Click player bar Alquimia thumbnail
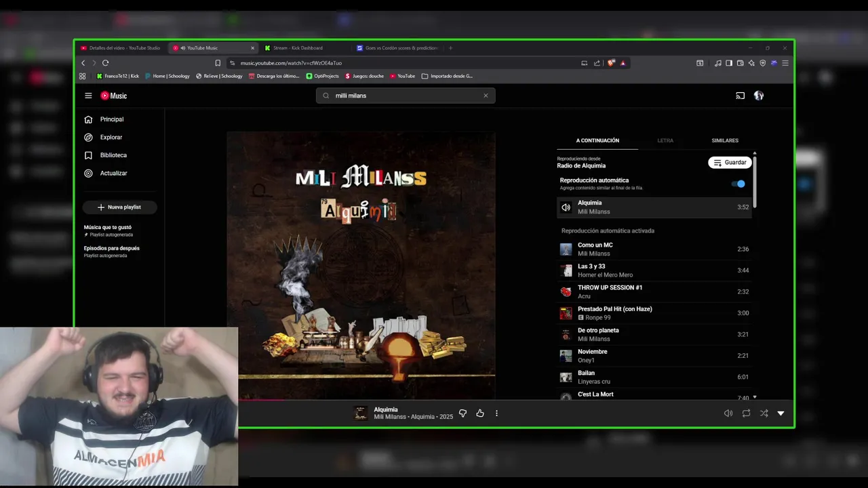Viewport: 868px width, 488px height. 361,413
